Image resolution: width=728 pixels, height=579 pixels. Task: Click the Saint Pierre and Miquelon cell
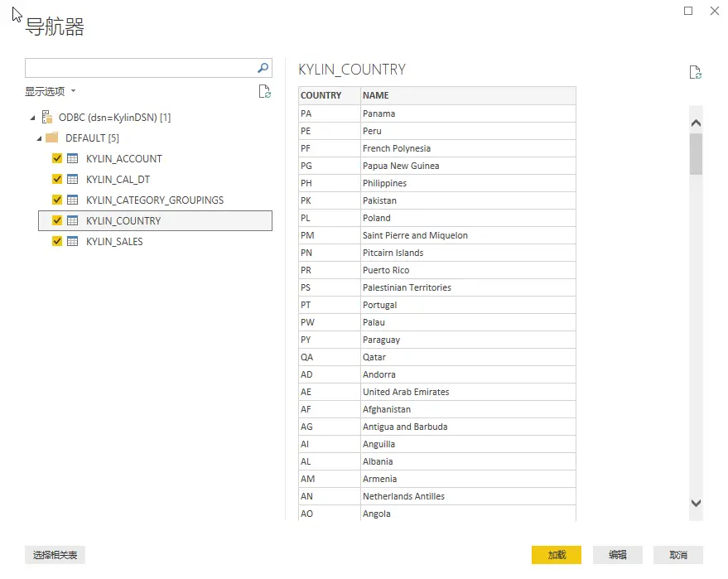click(x=468, y=235)
